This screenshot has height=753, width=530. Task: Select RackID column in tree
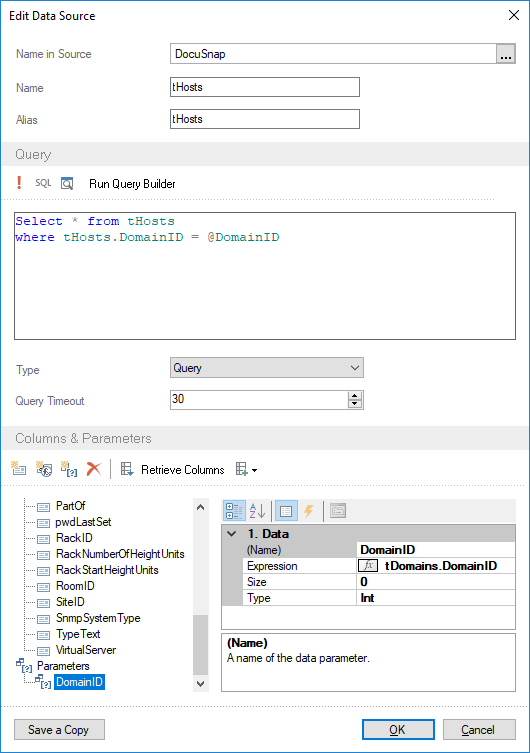[74, 538]
